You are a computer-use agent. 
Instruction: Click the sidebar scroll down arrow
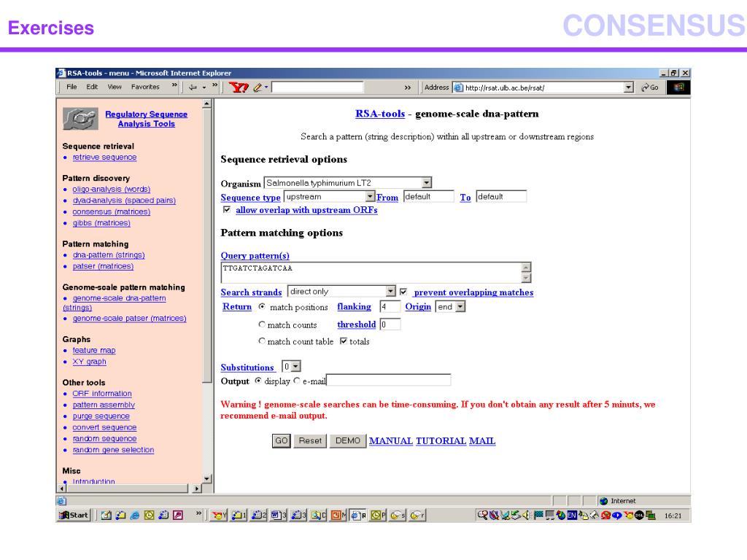pos(206,478)
